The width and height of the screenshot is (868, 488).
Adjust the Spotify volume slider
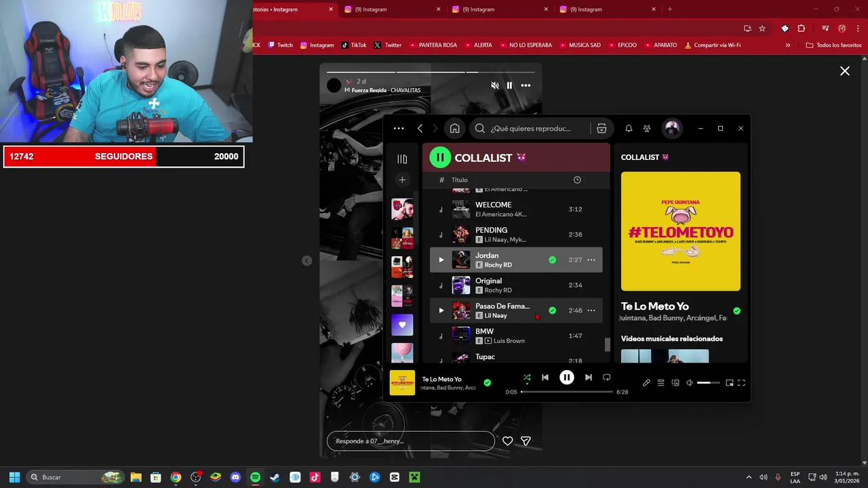(x=709, y=383)
